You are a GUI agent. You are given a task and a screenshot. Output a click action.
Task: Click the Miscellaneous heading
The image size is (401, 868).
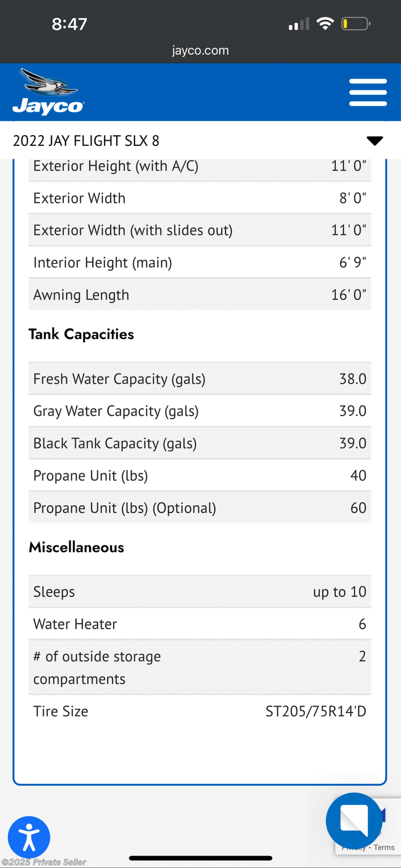click(76, 547)
